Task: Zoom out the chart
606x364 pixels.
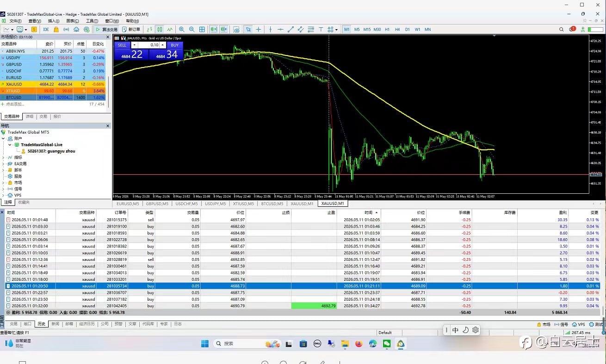Action: (x=192, y=29)
